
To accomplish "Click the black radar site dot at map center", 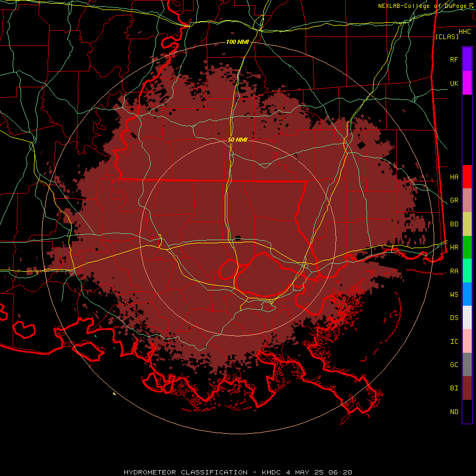I will 237,239.
